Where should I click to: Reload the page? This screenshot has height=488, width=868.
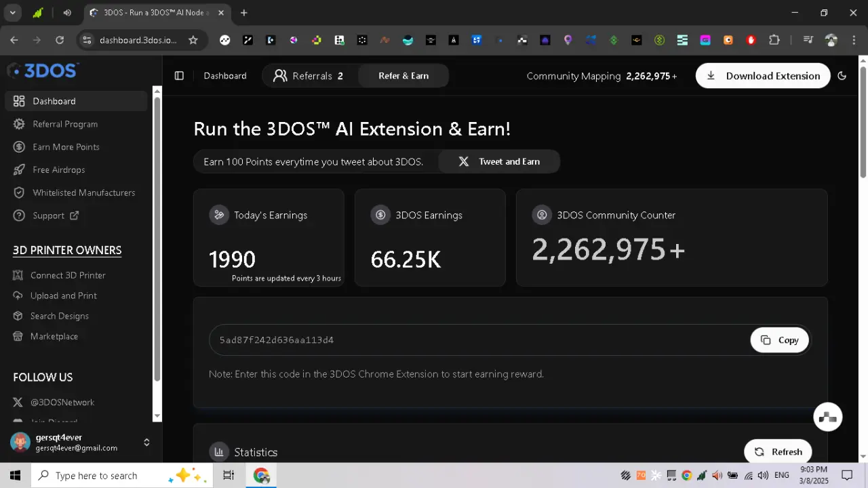60,40
